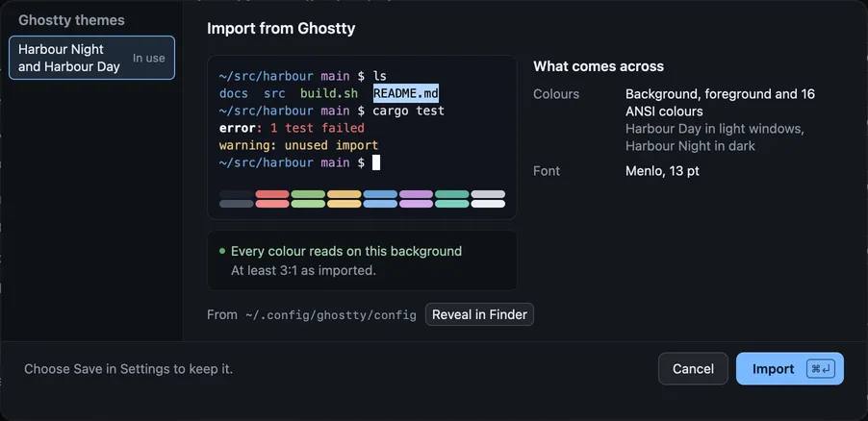Viewport: 868px width, 421px height.
Task: Pick the bottom-row bright magenta swatch
Action: point(416,204)
